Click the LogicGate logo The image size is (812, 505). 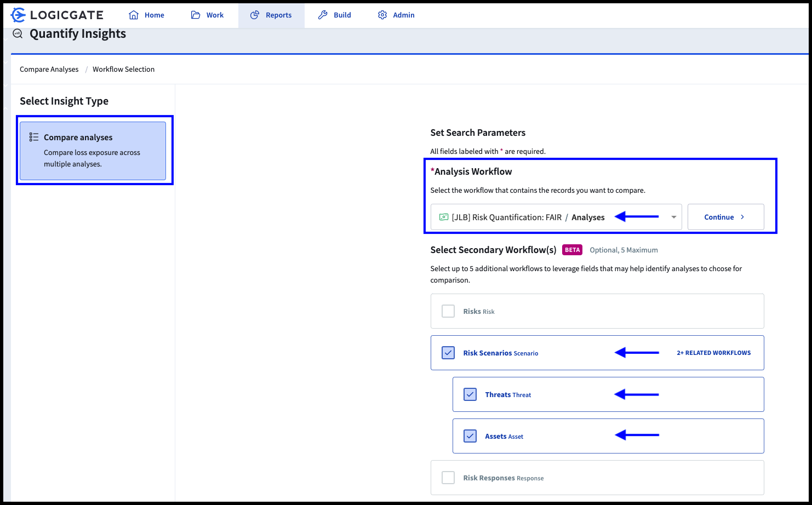click(57, 15)
